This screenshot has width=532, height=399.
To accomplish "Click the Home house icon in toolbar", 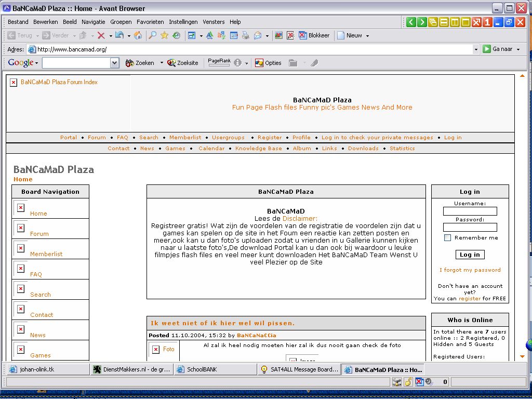I will [x=138, y=35].
